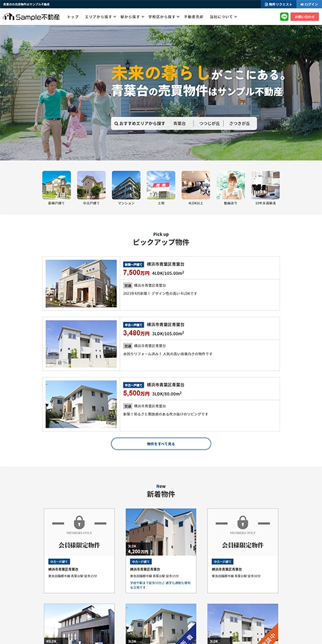Screen dimensions: 322x644
Task: Click the 物件リクエスト button
Action: 278,4
